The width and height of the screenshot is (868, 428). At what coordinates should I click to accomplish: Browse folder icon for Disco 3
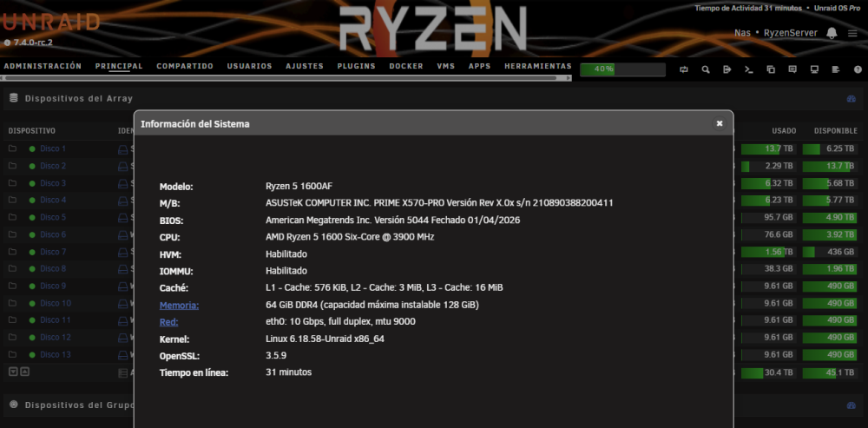click(12, 182)
